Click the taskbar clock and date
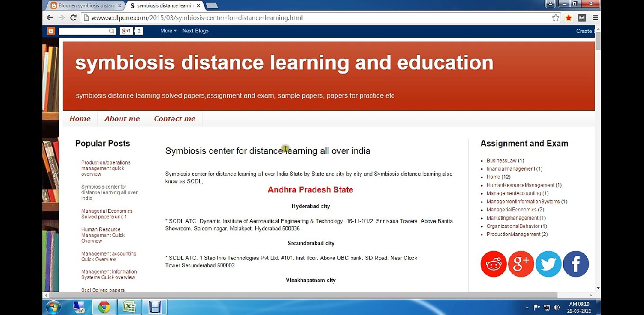Viewport: 644px width, 315px height. tap(579, 307)
